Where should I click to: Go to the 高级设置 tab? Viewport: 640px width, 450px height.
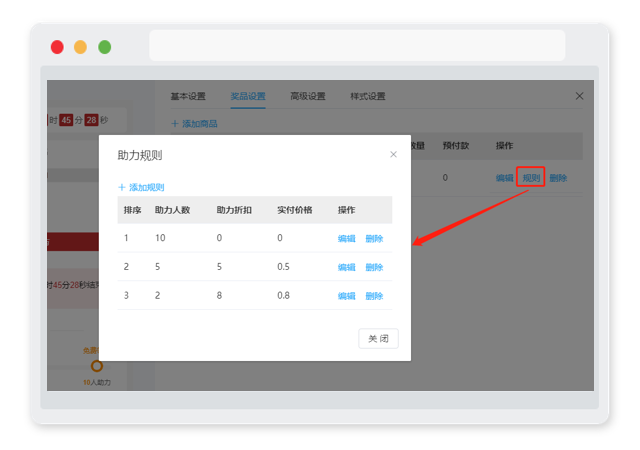[308, 96]
